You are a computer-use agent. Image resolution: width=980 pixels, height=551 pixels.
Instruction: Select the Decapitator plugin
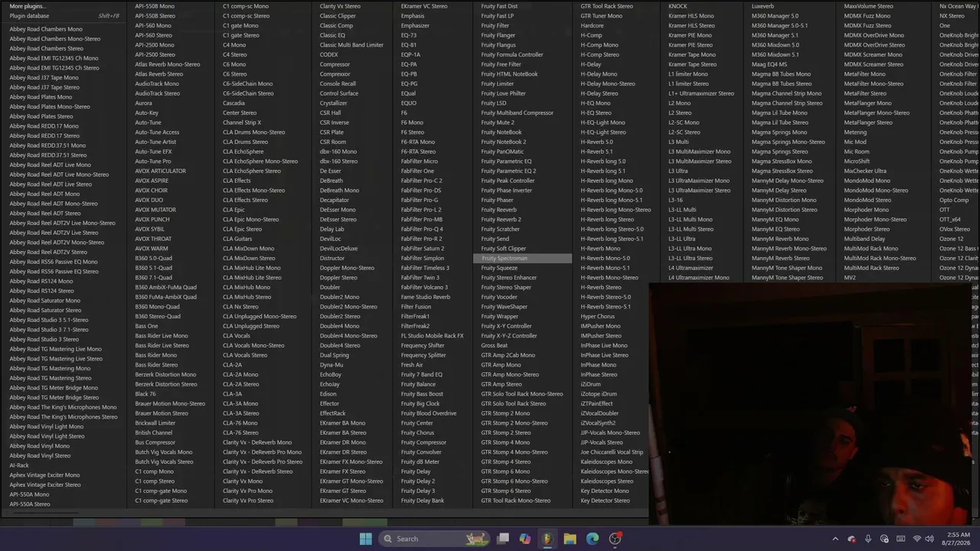pos(335,200)
